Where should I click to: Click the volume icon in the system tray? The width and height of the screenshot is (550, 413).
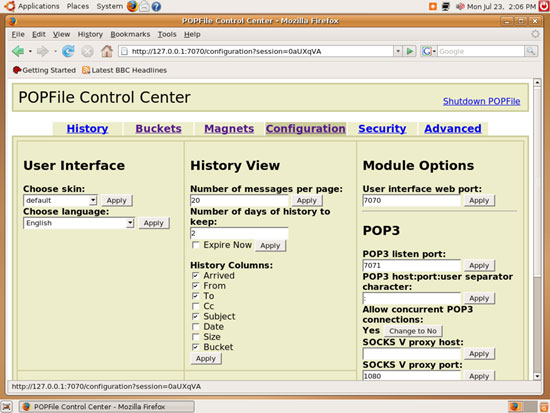point(460,6)
